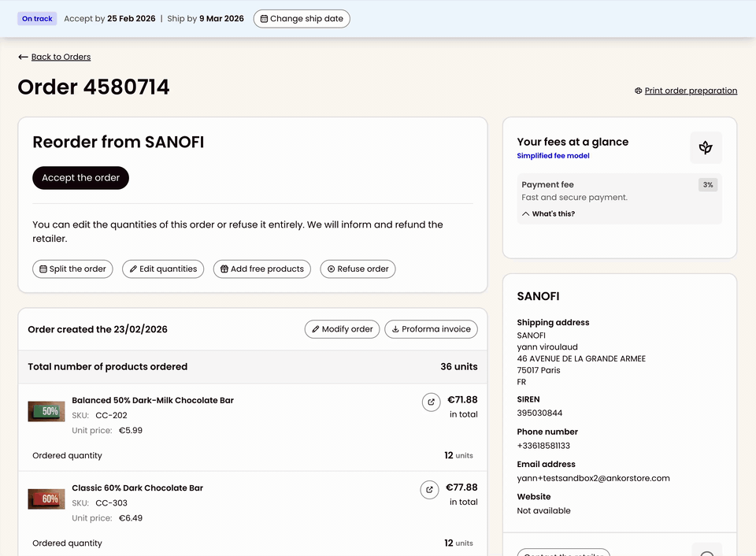This screenshot has height=556, width=756.
Task: Select address line 46 AVENUE DE LA GRANDE ARMEE
Action: tap(581, 359)
